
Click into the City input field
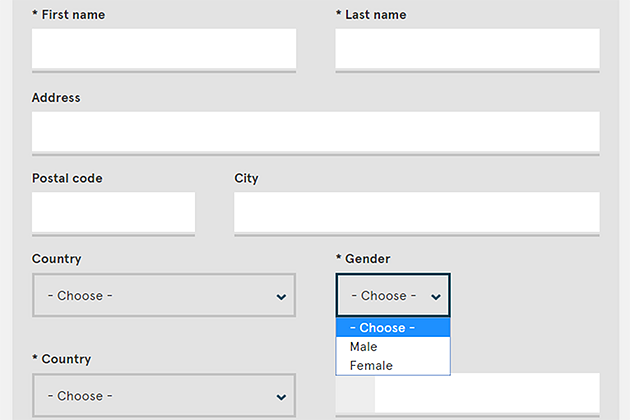[x=417, y=212]
